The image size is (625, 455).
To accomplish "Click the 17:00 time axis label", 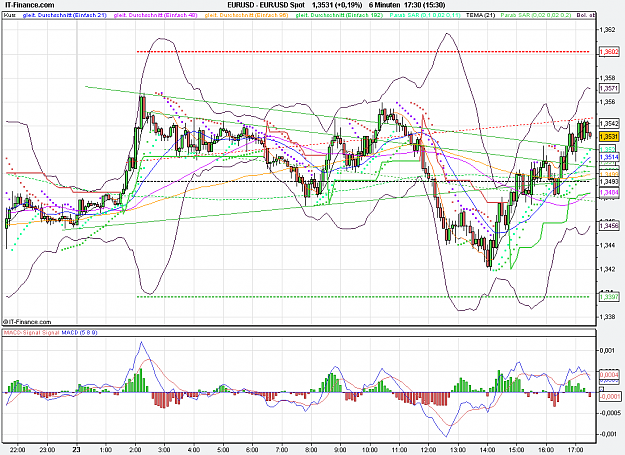I will (575, 450).
